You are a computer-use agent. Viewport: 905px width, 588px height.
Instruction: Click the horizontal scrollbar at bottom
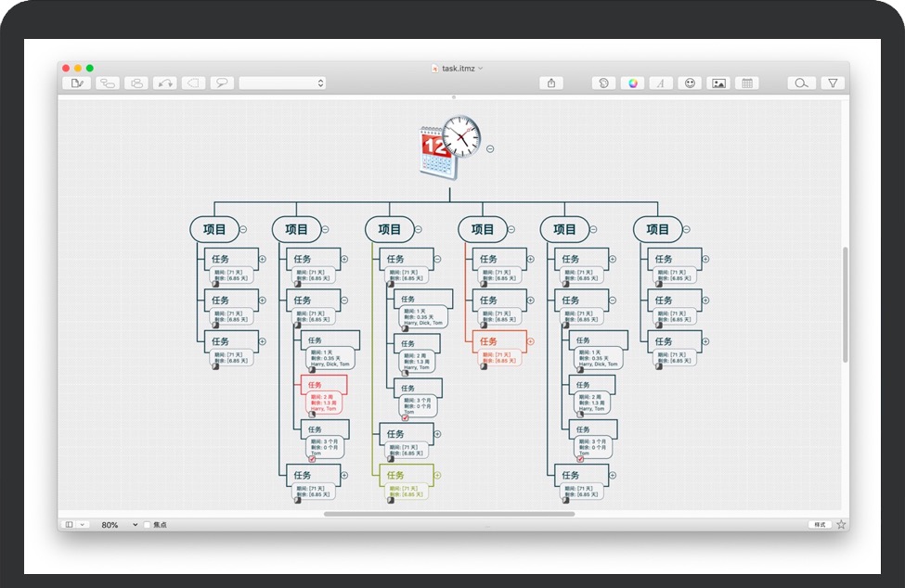[x=449, y=514]
